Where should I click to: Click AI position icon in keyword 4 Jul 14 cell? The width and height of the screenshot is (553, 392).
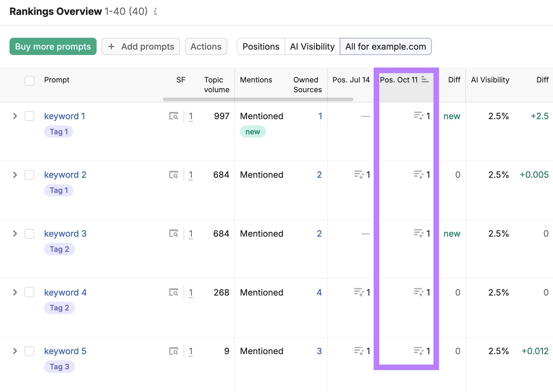pyautogui.click(x=359, y=292)
